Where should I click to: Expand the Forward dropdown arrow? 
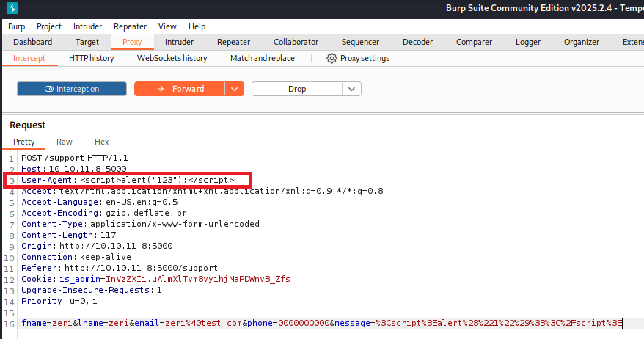click(x=234, y=89)
